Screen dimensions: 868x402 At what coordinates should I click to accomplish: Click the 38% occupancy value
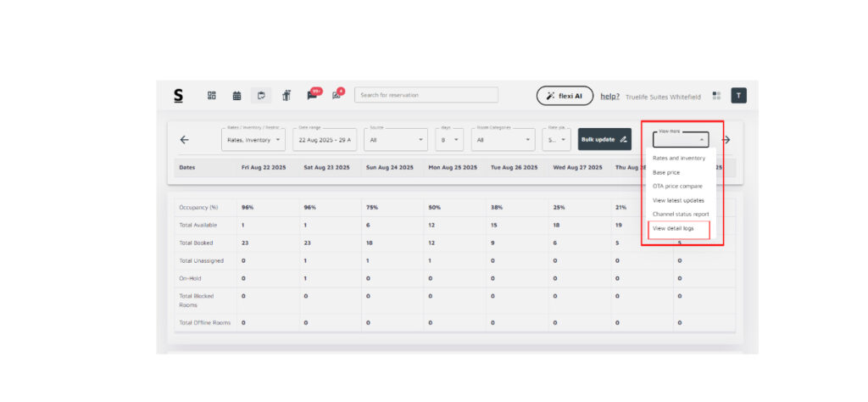pyautogui.click(x=496, y=208)
